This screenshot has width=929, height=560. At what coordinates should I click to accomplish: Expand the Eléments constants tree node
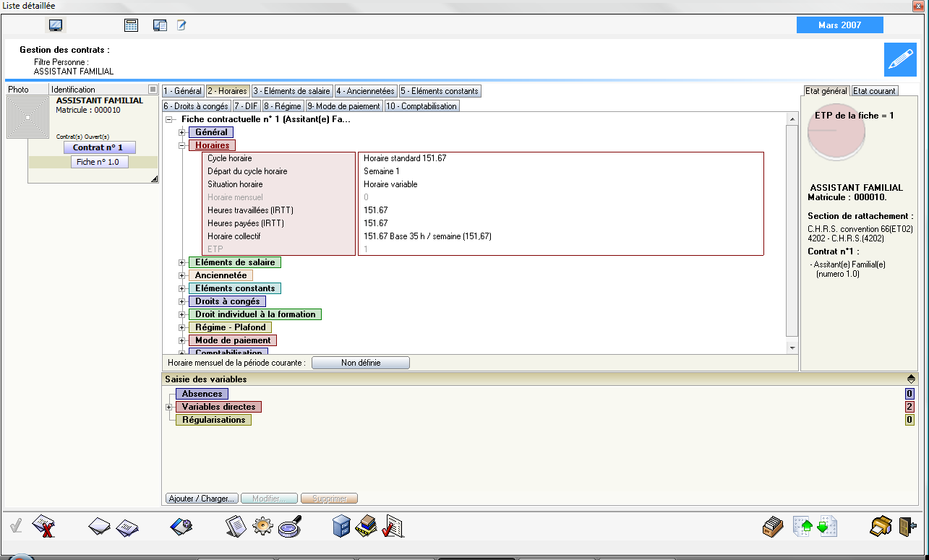[x=182, y=288]
